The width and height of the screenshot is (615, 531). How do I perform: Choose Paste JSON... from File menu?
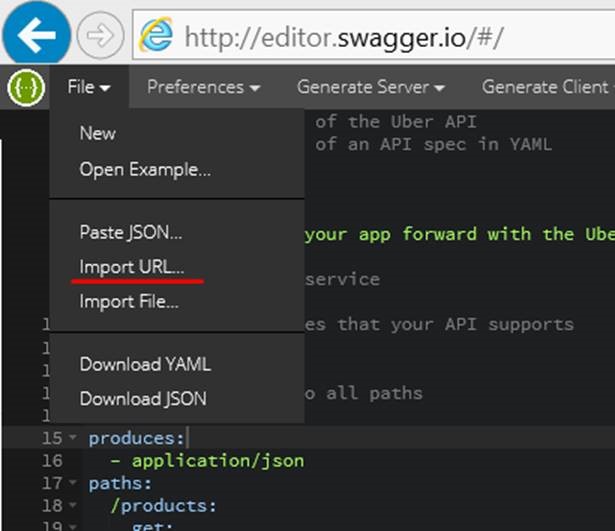(x=131, y=232)
